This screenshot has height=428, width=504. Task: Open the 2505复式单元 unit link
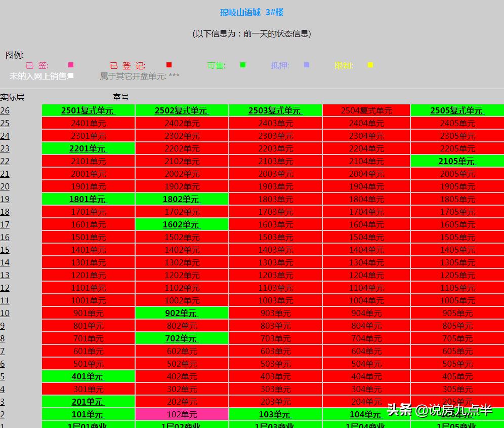pyautogui.click(x=457, y=110)
